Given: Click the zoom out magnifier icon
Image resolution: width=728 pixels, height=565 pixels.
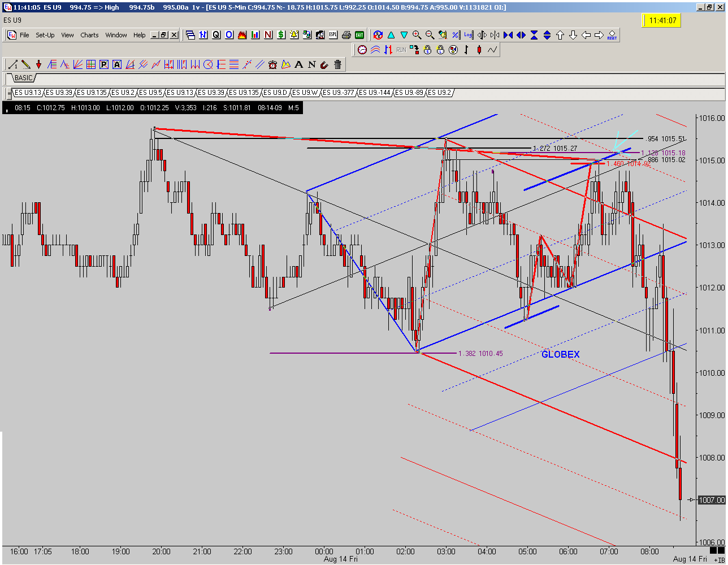Looking at the screenshot, I should [x=430, y=35].
